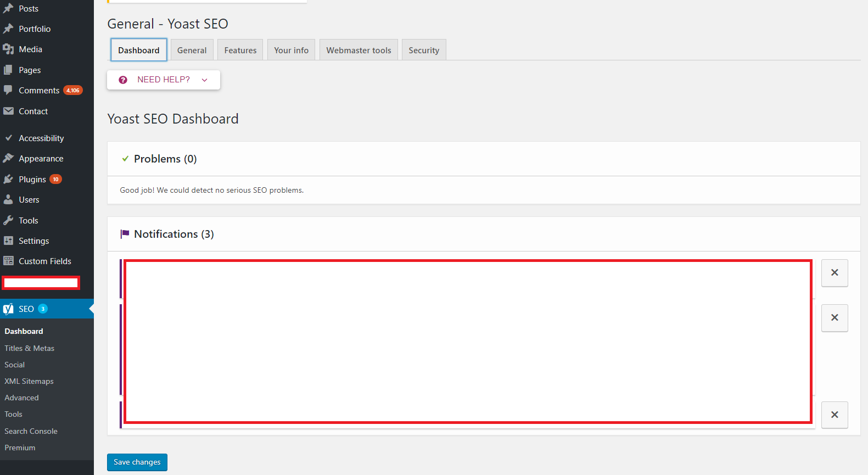Click the Plugins plug icon
868x475 pixels.
tap(8, 179)
